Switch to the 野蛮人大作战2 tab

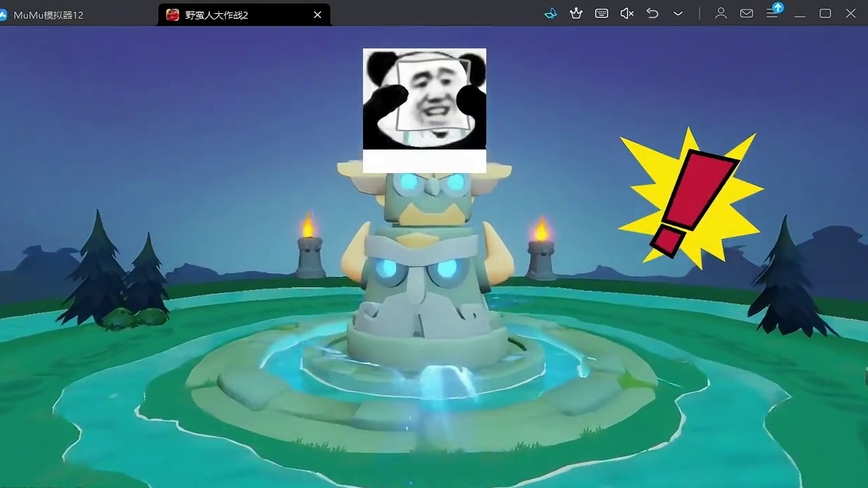(244, 15)
